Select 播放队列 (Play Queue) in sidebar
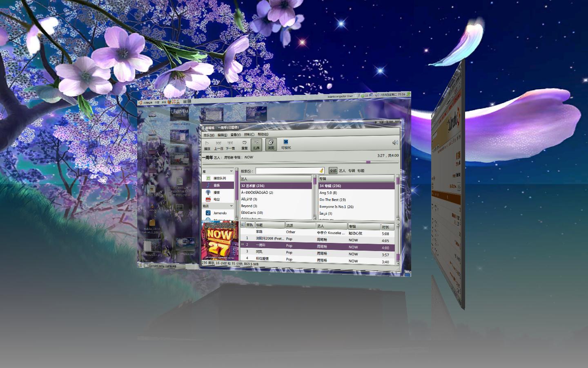The image size is (588, 368). (218, 178)
